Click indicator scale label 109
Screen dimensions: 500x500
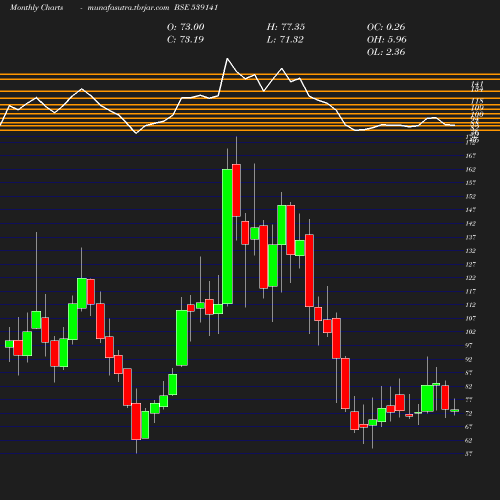pyautogui.click(x=477, y=107)
